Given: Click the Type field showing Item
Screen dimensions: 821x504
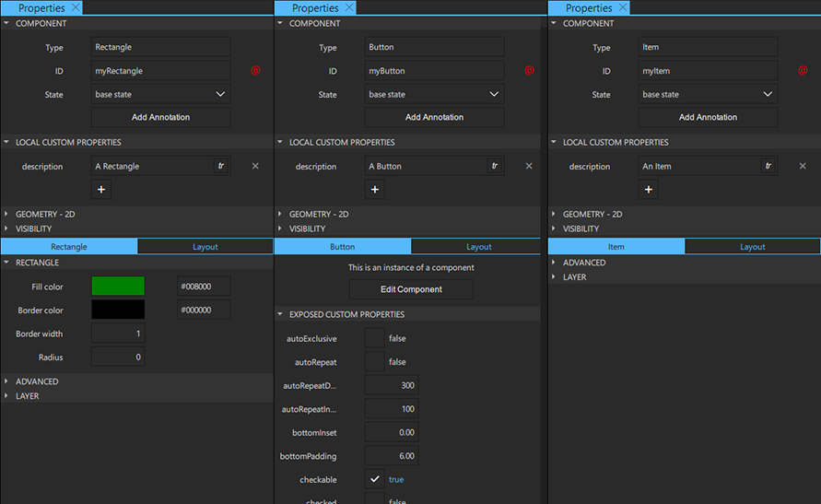Looking at the screenshot, I should click(708, 47).
